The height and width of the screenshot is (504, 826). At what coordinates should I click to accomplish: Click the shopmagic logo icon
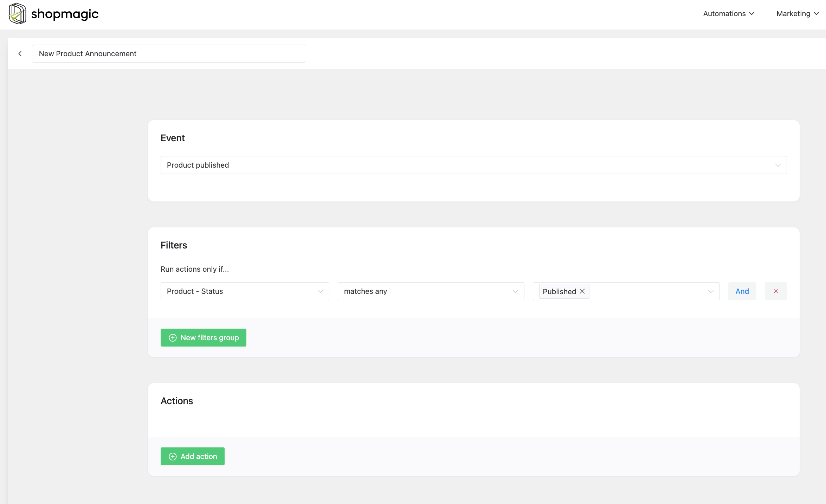(x=17, y=13)
